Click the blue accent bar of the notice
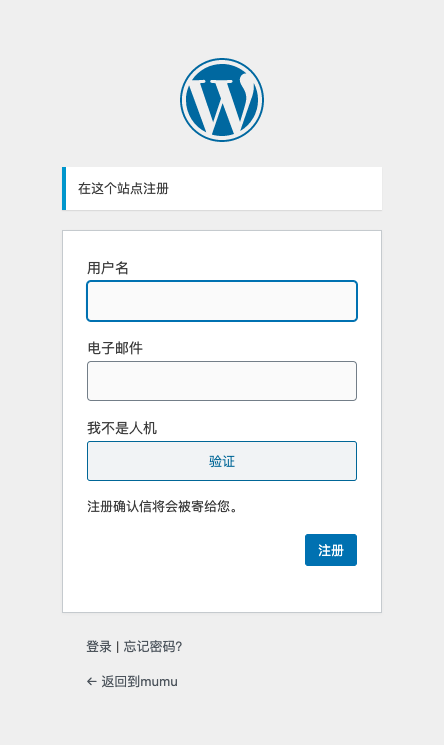The image size is (444, 745). point(64,189)
